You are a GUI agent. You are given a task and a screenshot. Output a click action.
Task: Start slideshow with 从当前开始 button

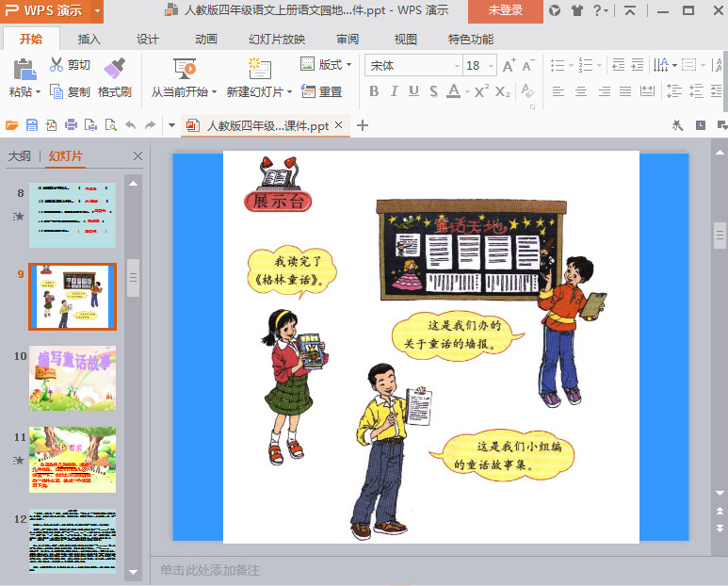(184, 70)
